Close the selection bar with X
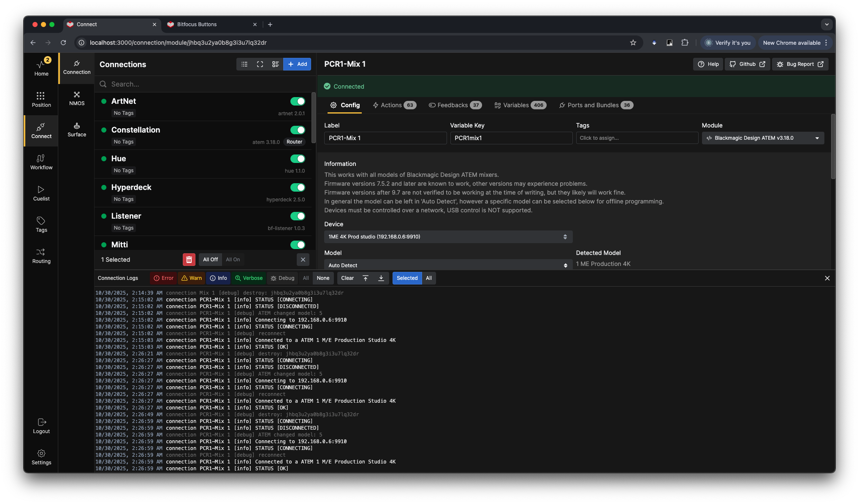The image size is (859, 504). [303, 260]
